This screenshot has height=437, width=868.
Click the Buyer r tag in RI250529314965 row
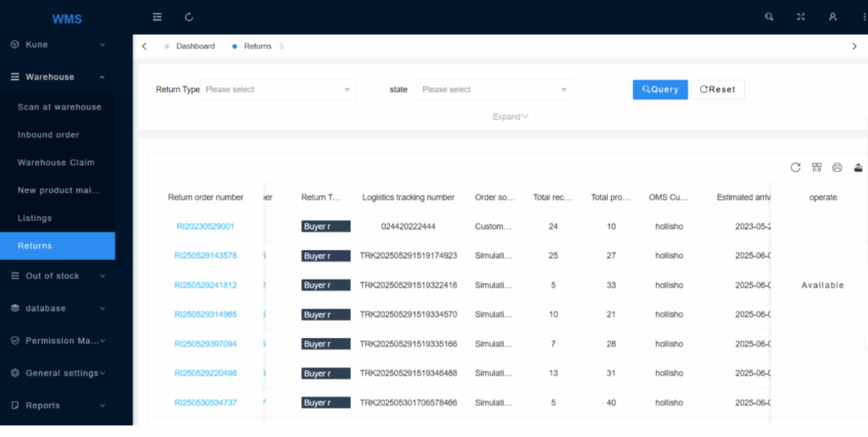pyautogui.click(x=325, y=314)
